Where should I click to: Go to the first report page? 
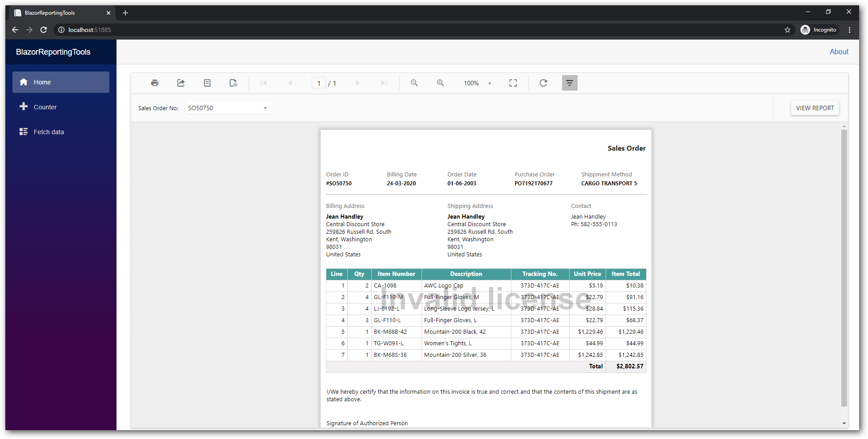coord(263,83)
